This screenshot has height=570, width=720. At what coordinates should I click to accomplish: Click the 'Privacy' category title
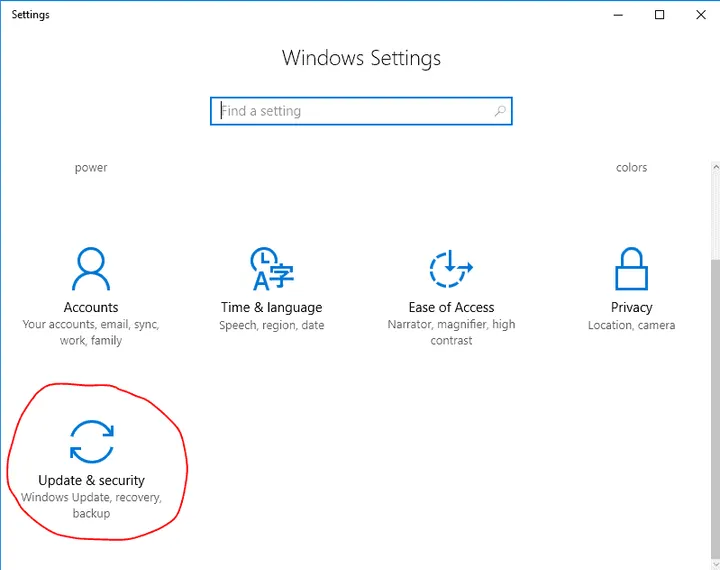click(631, 307)
